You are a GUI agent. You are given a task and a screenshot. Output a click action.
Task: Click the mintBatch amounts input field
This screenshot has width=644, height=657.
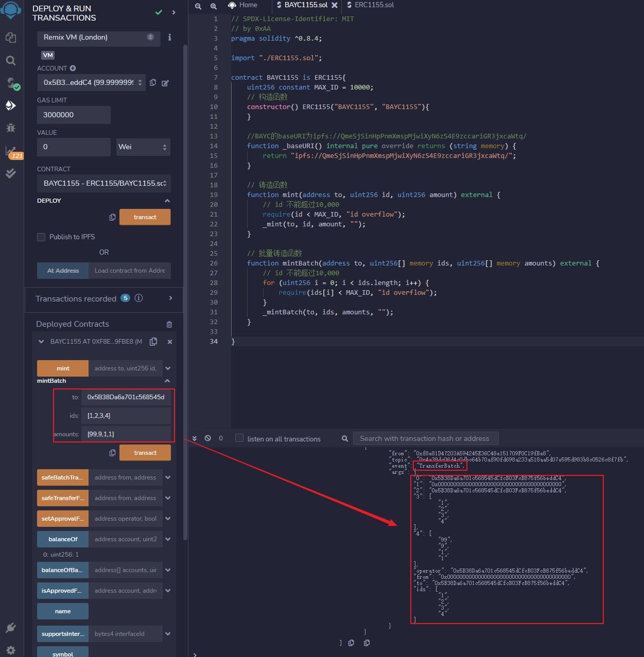pos(126,434)
